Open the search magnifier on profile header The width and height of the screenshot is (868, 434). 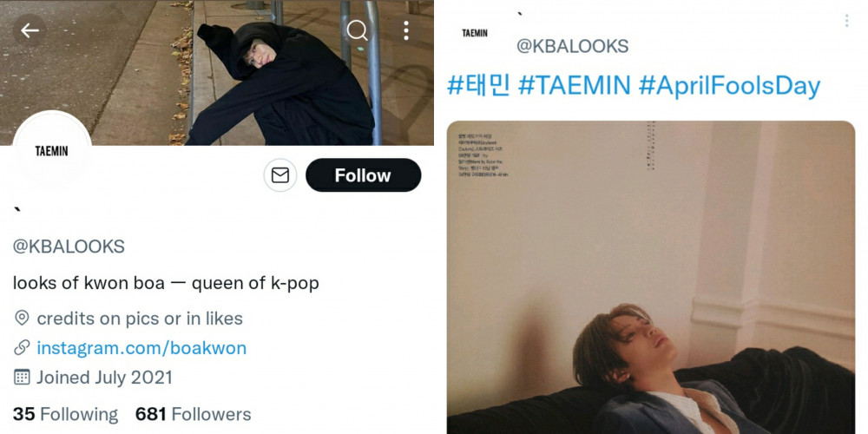tap(357, 30)
